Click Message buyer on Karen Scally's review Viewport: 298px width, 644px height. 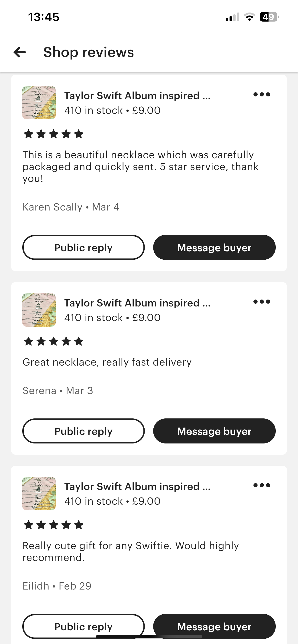pos(214,248)
